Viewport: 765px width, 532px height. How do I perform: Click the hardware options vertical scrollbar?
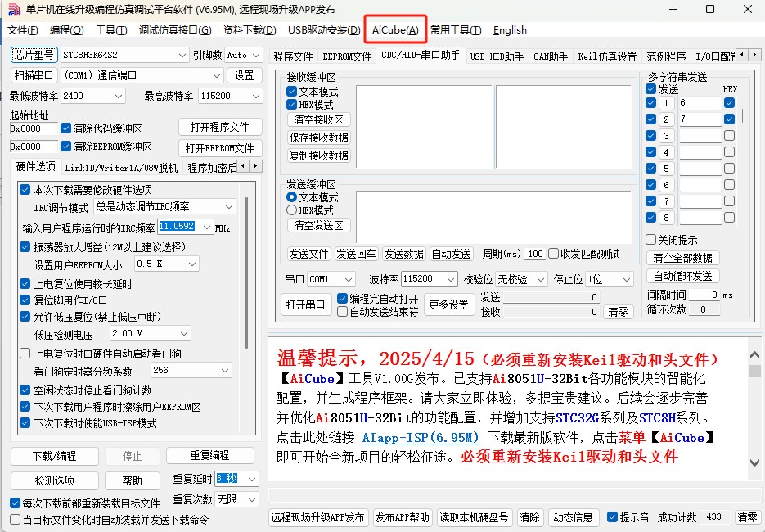(247, 273)
